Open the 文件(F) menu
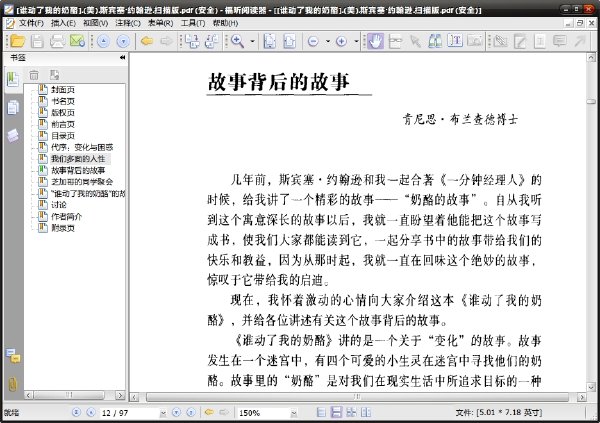This screenshot has width=600, height=423. tap(31, 23)
